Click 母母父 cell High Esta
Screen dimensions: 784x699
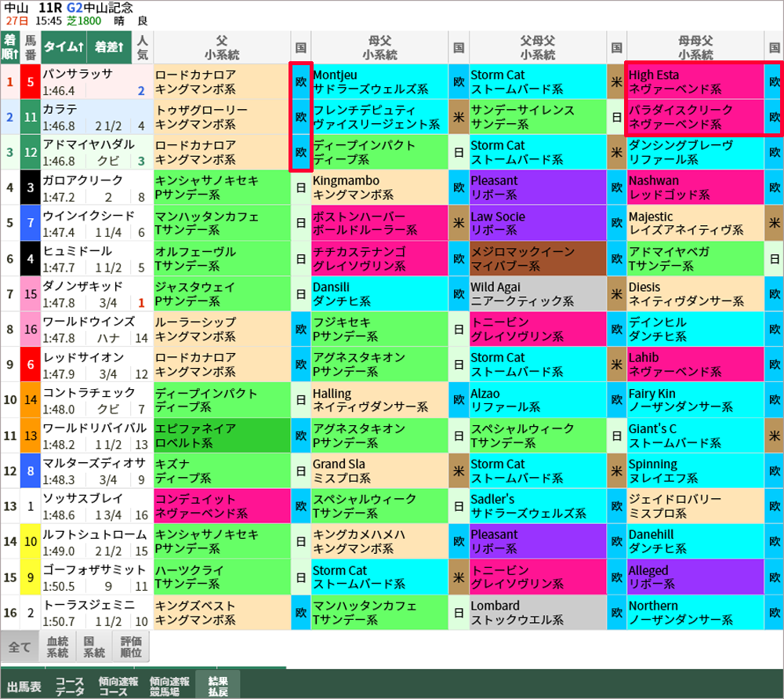[695, 82]
